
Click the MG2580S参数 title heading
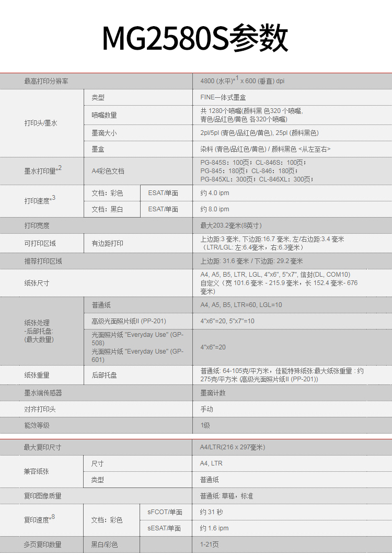[x=195, y=38]
